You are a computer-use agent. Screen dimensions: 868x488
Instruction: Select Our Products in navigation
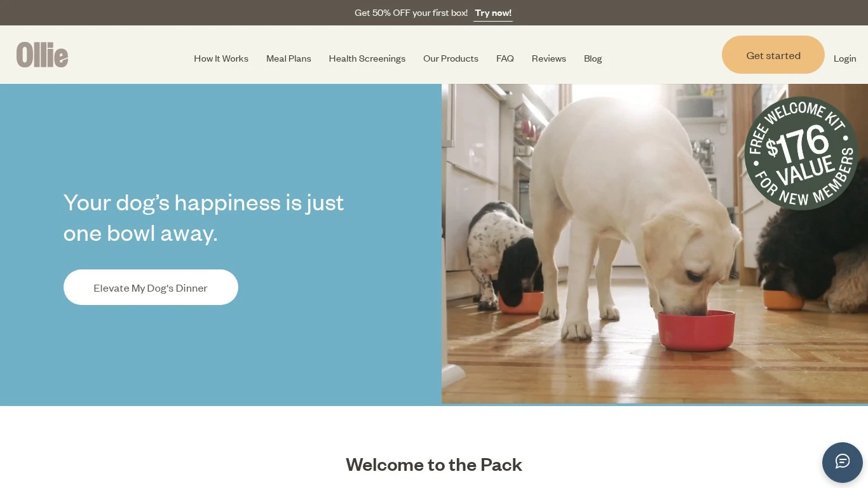(x=451, y=58)
